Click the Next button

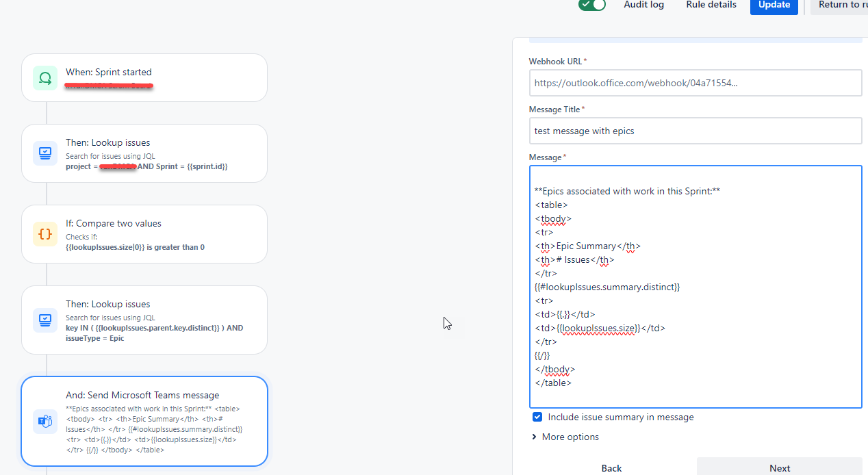click(x=780, y=467)
